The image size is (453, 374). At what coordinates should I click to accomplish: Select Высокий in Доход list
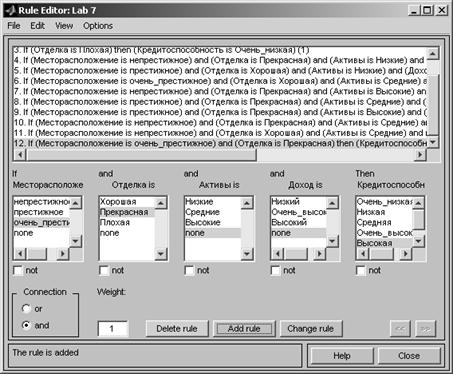[298, 222]
